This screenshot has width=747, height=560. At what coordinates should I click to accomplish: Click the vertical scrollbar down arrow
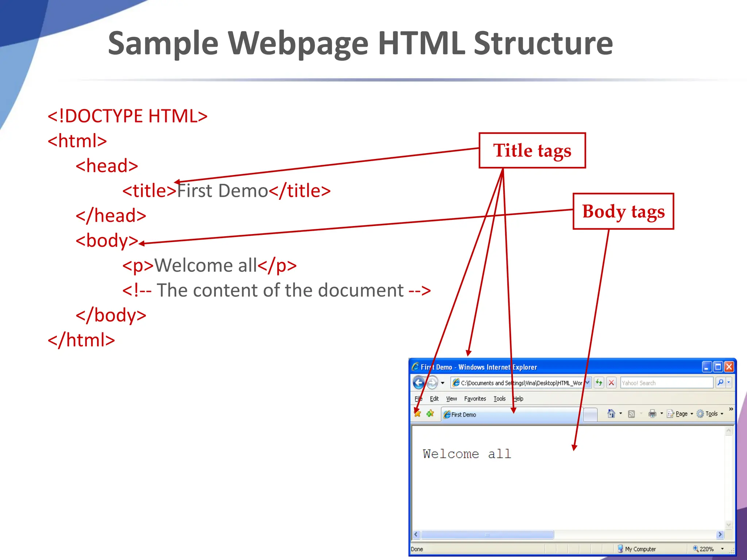pyautogui.click(x=728, y=525)
